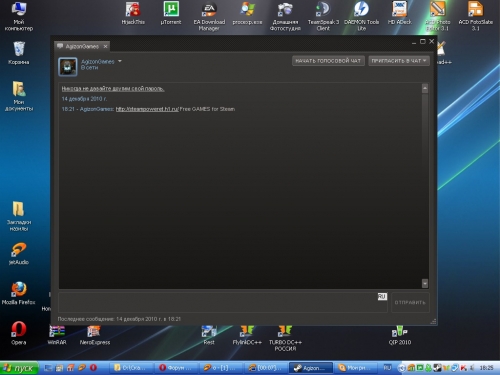
Task: Open the Rest desktop shortcut
Action: (x=209, y=335)
